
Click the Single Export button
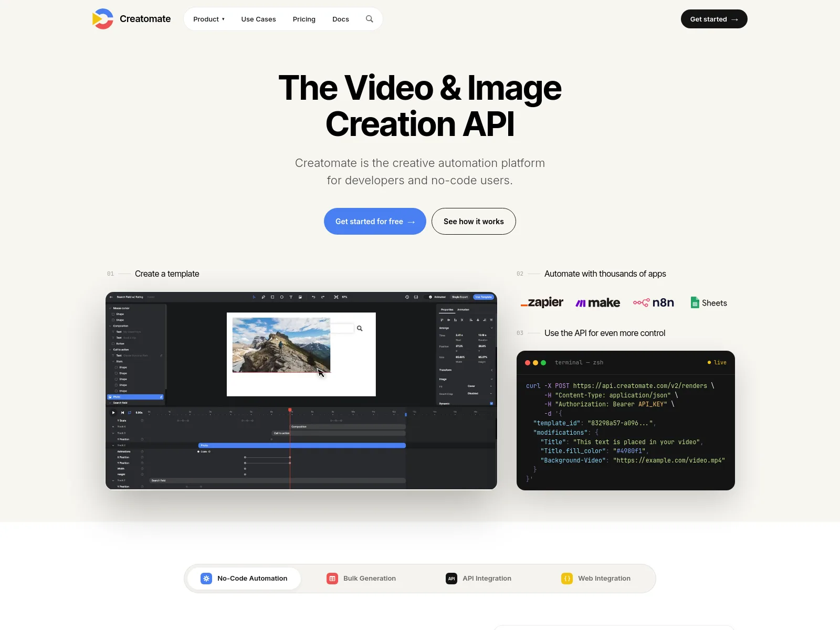[x=460, y=297]
